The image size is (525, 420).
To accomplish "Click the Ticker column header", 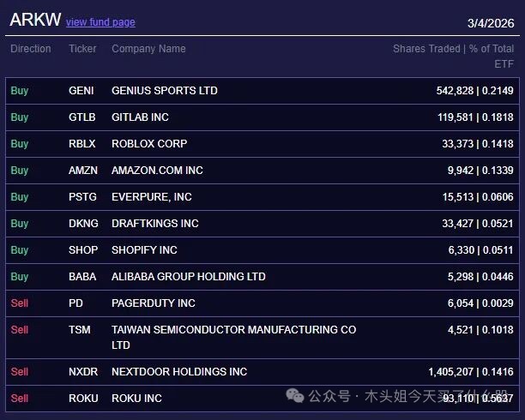I will coord(82,49).
